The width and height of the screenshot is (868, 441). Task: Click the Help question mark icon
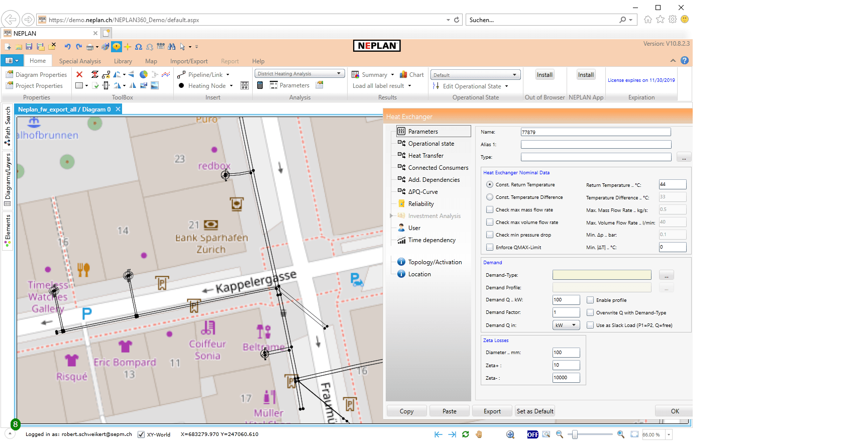[685, 60]
